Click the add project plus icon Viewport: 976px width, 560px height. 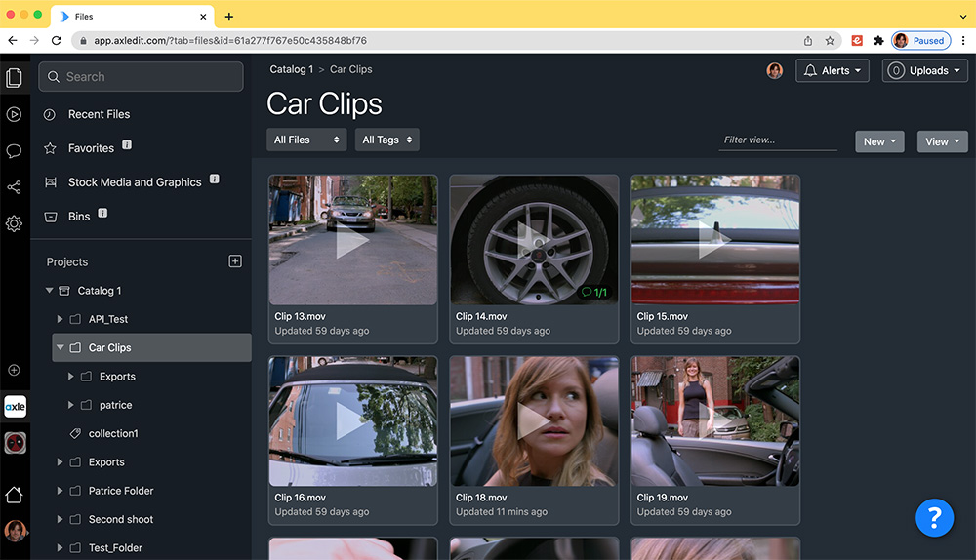[x=235, y=261]
